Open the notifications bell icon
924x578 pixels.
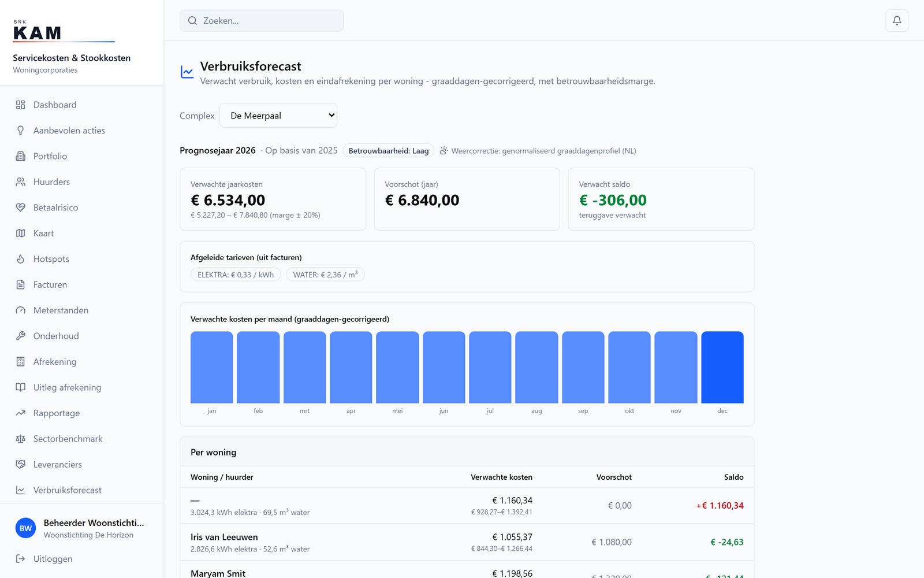(x=897, y=21)
